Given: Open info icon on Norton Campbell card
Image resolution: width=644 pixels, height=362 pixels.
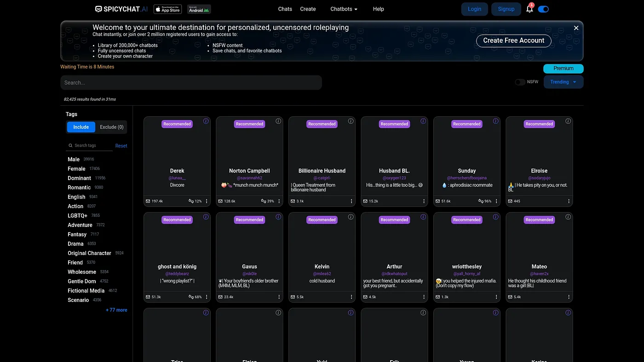Looking at the screenshot, I should 278,121.
